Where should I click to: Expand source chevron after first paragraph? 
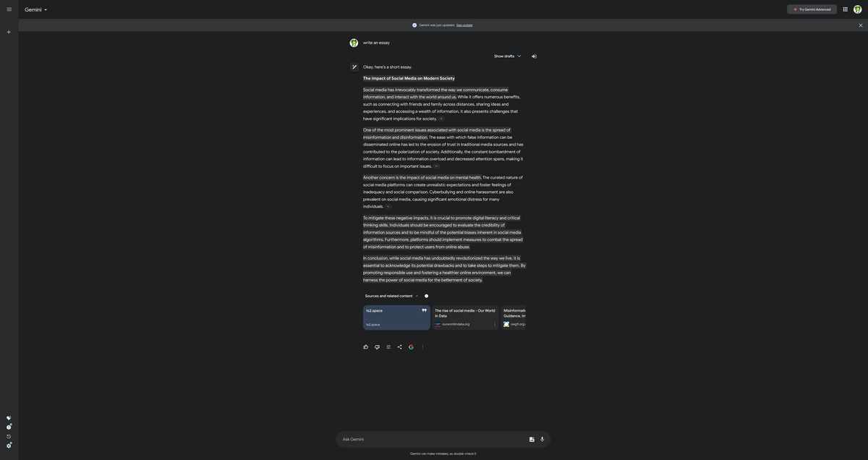pos(441,119)
